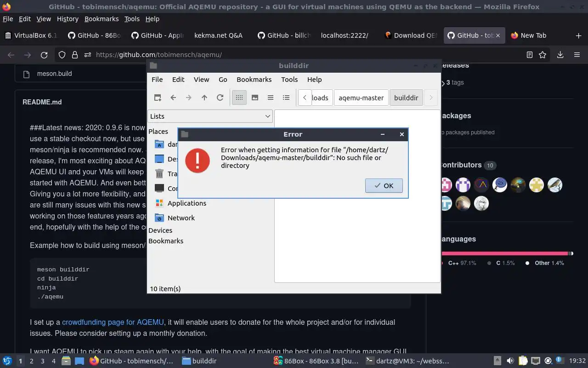Select builddir in the path bar
Viewport: 588px width, 368px height.
(406, 98)
